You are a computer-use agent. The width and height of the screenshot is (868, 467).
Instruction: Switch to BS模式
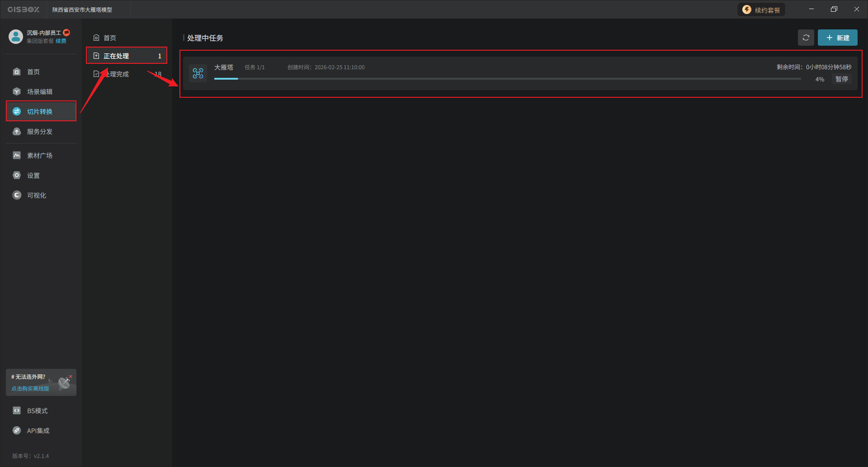click(x=37, y=411)
